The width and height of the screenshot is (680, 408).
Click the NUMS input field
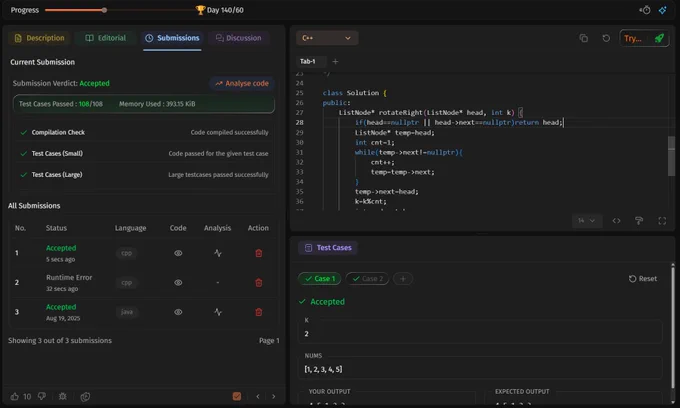[x=480, y=369]
